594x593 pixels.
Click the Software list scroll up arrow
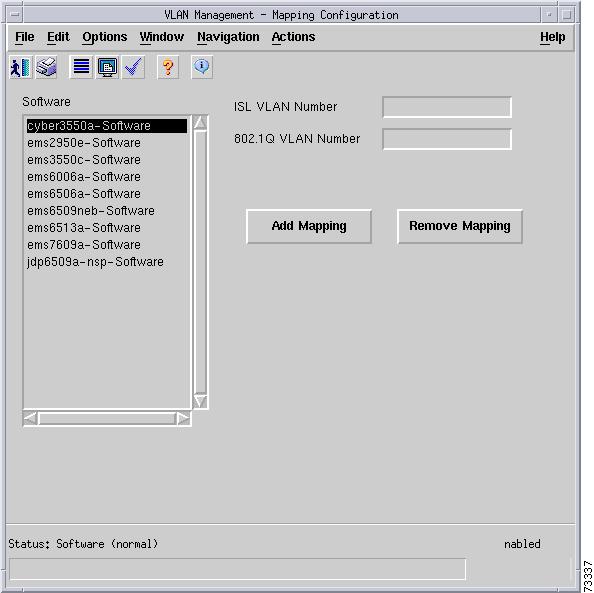(x=200, y=123)
